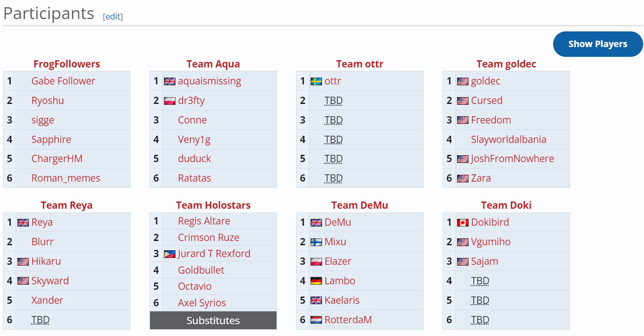Open the Team Doki heading link
Screen dimensions: 644x336
point(506,205)
